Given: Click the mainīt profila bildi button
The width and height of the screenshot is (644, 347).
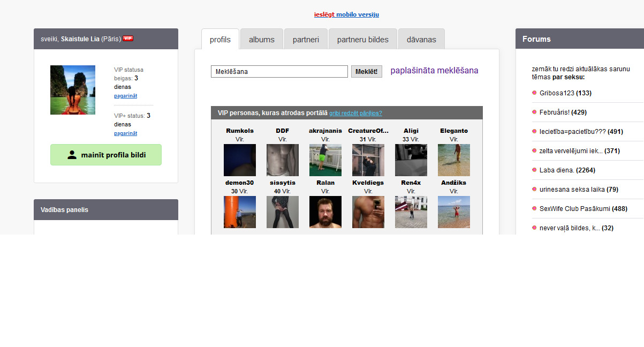Looking at the screenshot, I should point(106,155).
